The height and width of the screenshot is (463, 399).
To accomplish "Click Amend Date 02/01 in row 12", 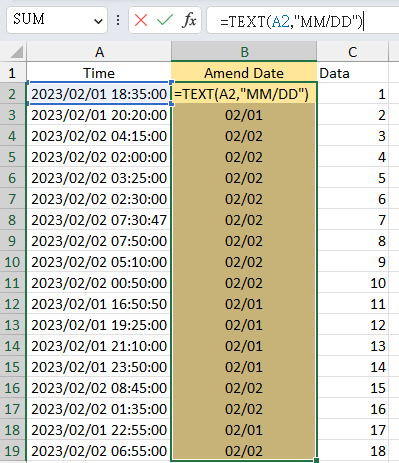I will tap(244, 304).
